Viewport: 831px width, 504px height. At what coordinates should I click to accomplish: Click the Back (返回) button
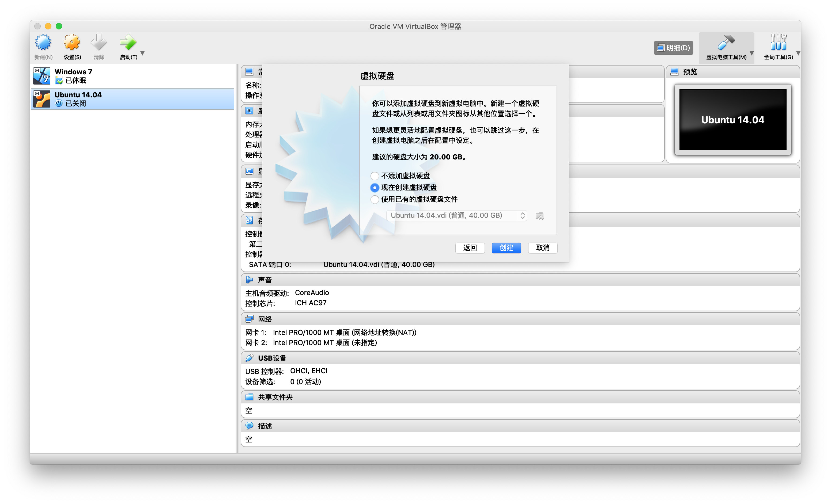tap(470, 248)
